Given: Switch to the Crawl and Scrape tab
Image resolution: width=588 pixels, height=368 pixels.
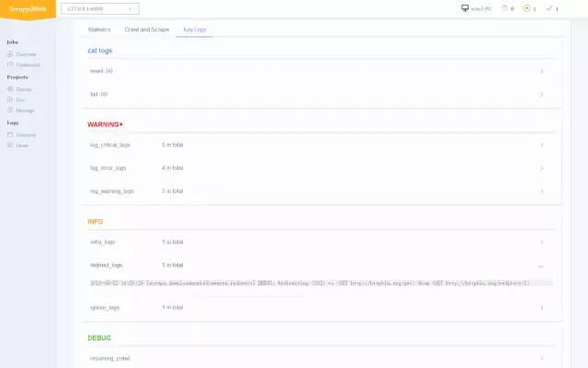Looking at the screenshot, I should tap(147, 29).
